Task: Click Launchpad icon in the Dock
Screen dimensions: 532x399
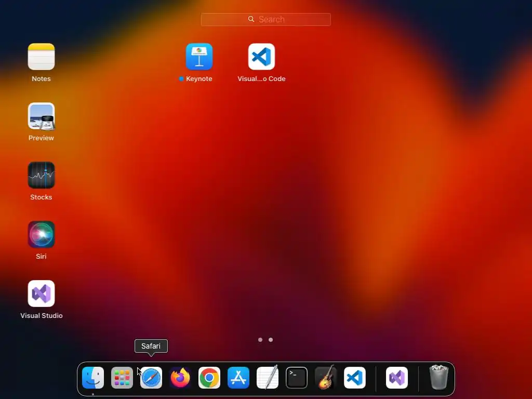Action: (x=122, y=378)
